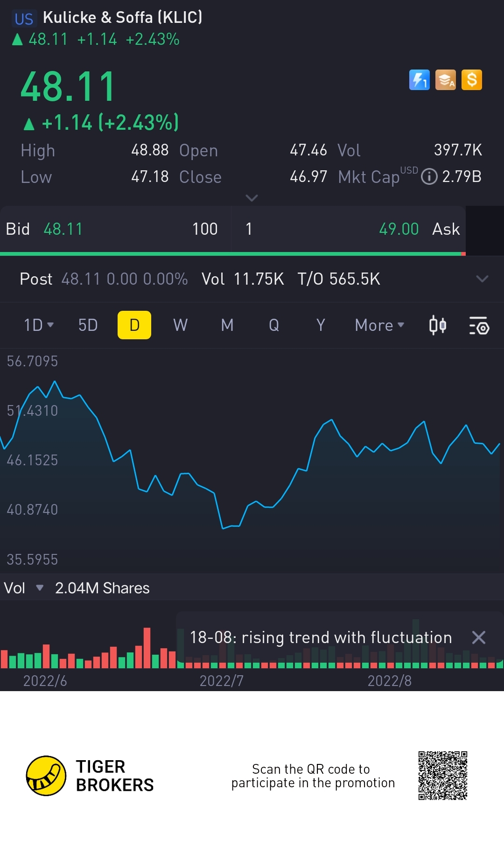Screen dimensions: 504x861
Task: Switch to the W weekly tab
Action: pos(181,325)
